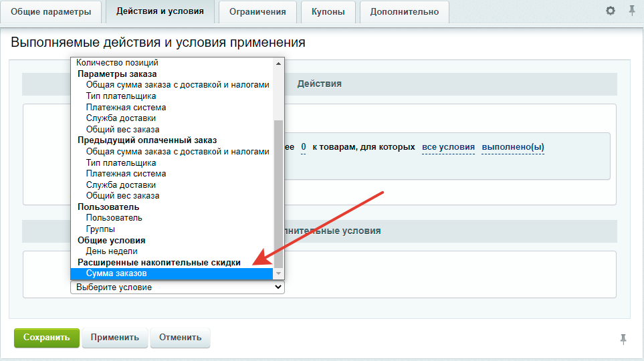Image resolution: width=644 pixels, height=361 pixels.
Task: Click the 0 value link
Action: (x=304, y=147)
